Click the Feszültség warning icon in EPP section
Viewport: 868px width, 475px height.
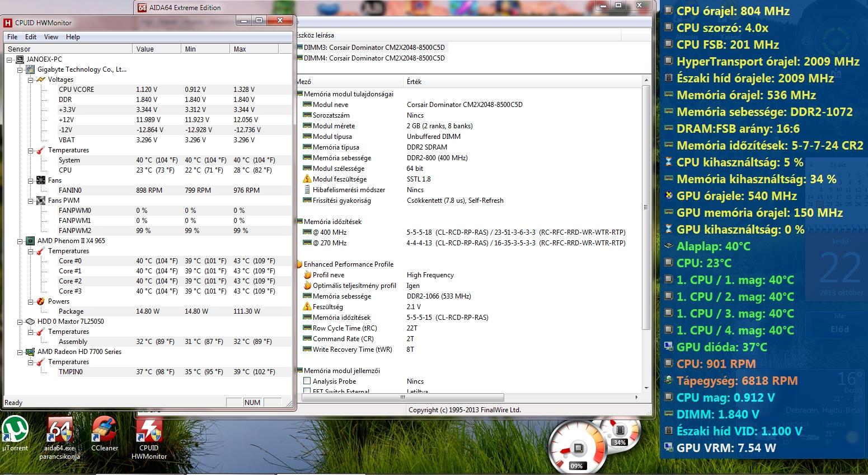coord(307,307)
